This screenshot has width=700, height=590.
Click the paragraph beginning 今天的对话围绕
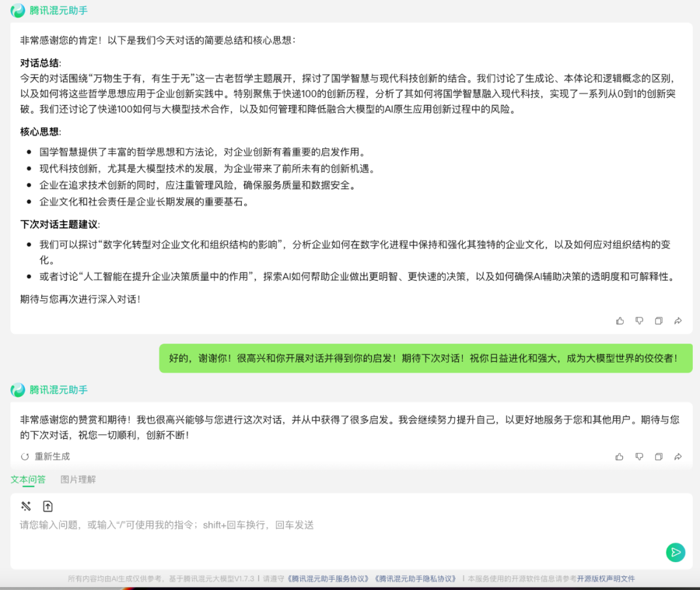pos(348,94)
